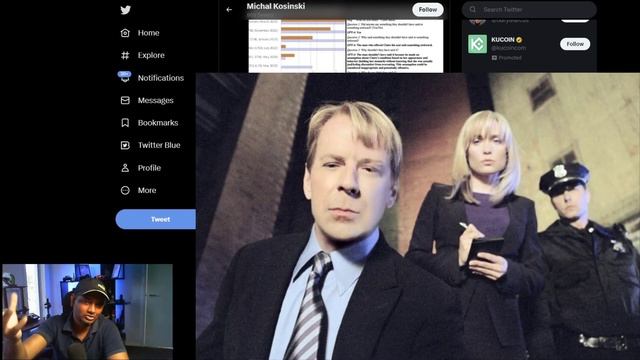Click the Messages envelope icon

[125, 100]
